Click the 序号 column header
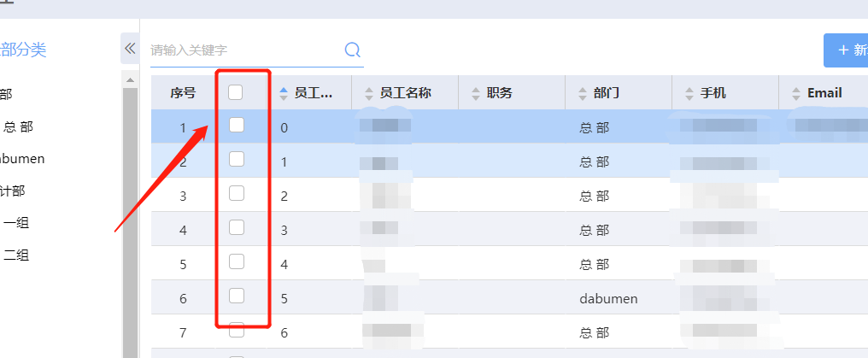868x358 pixels. 183,93
